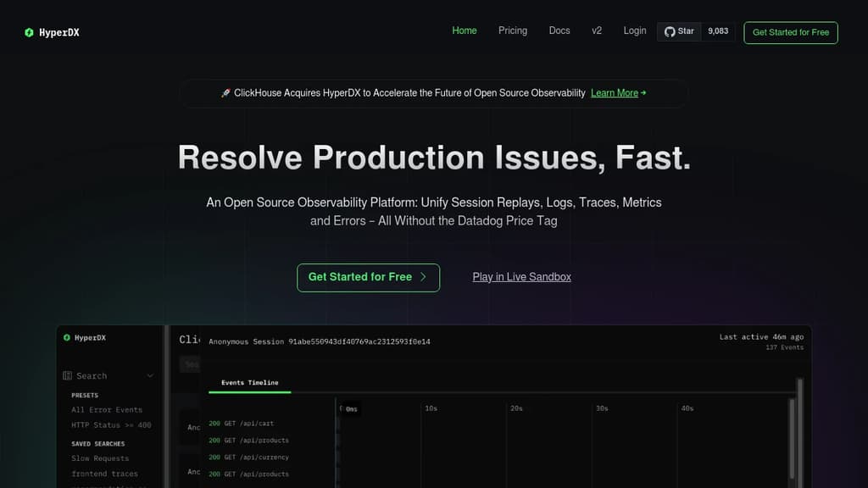The width and height of the screenshot is (868, 488).
Task: Click the 137 Events label
Action: tap(784, 347)
